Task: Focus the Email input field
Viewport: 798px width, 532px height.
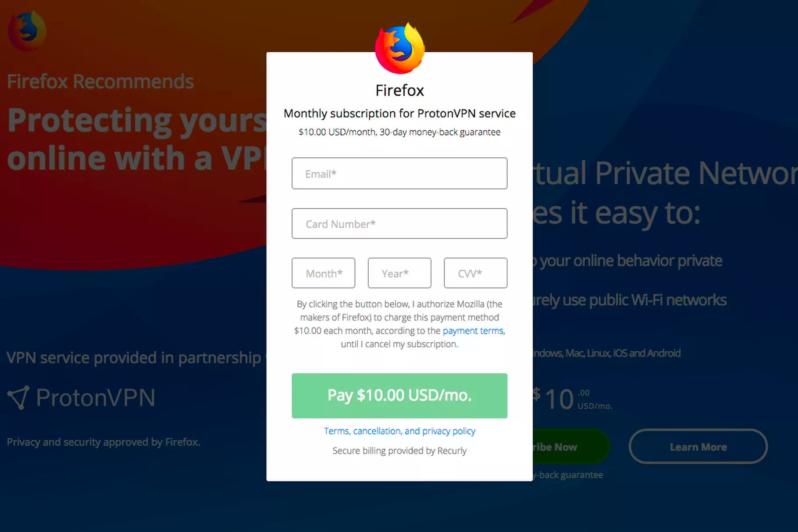Action: [x=399, y=174]
